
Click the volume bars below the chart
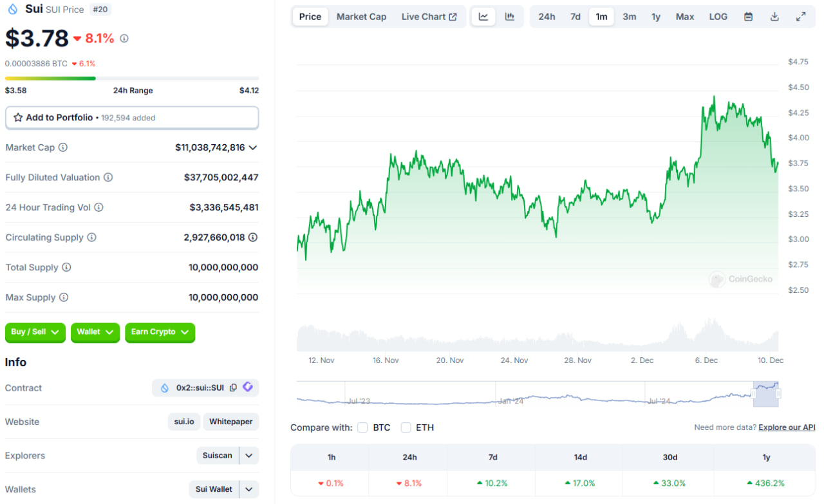click(x=538, y=335)
